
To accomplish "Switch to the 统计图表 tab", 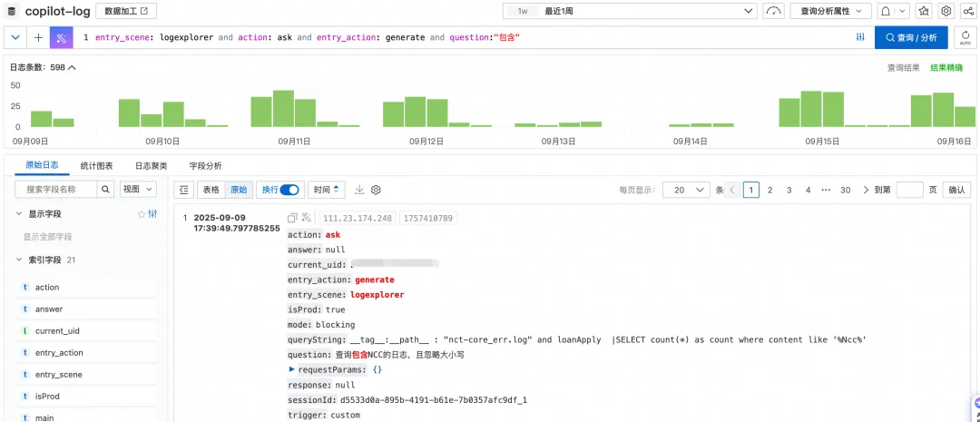I will [x=97, y=166].
